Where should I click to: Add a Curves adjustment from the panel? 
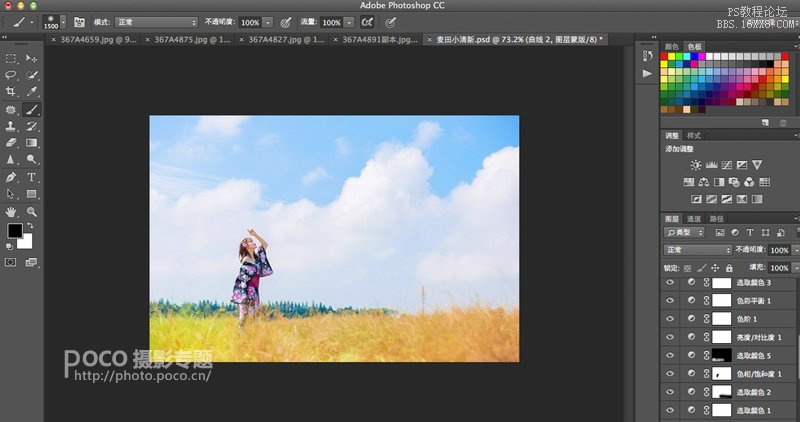point(727,165)
